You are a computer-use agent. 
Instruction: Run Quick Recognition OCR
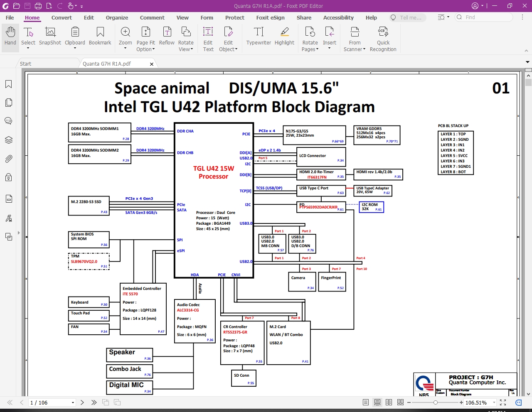(x=383, y=39)
